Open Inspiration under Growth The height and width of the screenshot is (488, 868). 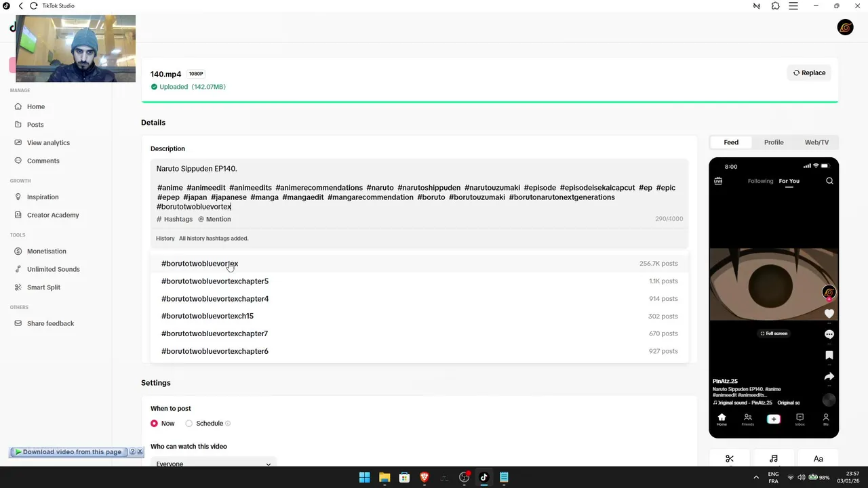point(43,197)
